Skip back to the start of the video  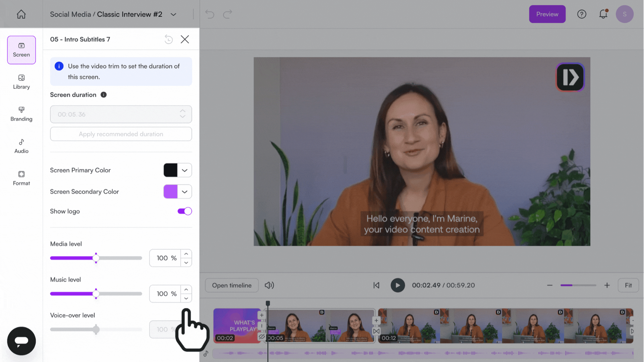376,285
